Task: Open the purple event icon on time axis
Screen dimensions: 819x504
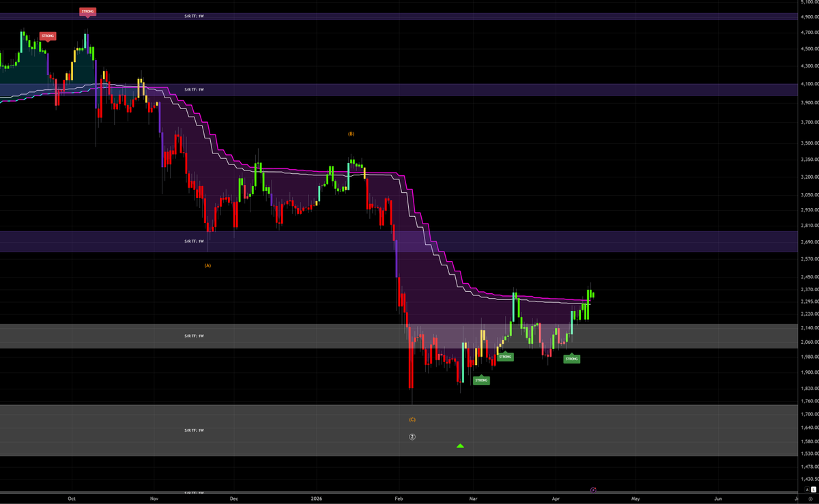Action: click(593, 490)
